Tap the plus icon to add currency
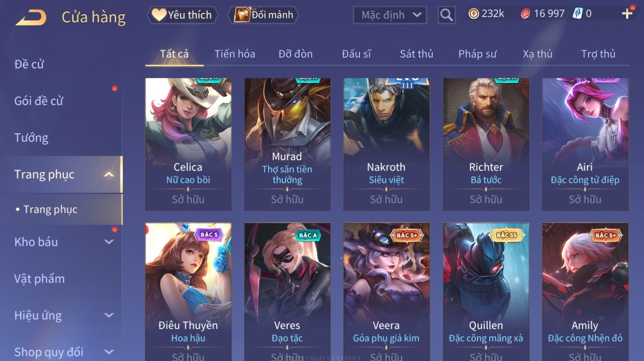This screenshot has width=644, height=361. point(627,14)
